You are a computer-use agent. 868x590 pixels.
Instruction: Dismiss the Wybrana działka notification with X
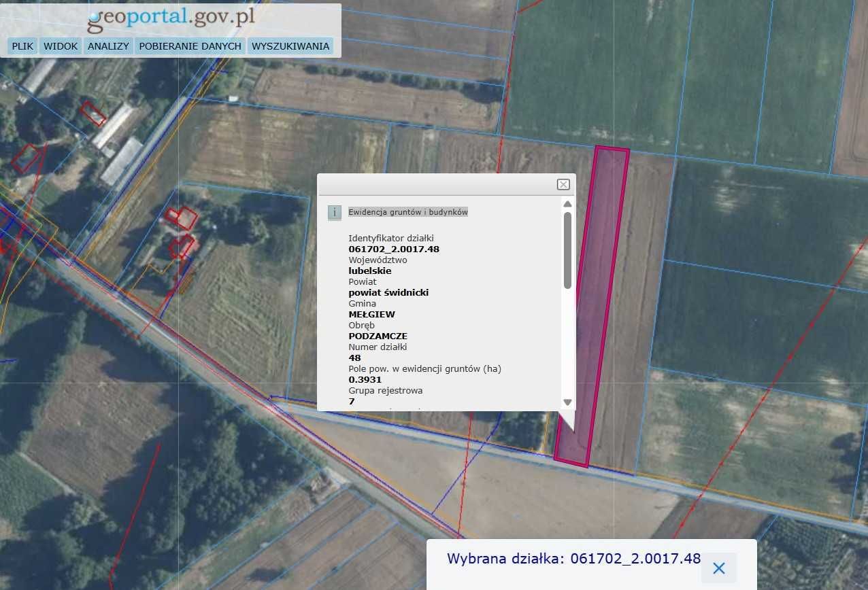pos(719,568)
